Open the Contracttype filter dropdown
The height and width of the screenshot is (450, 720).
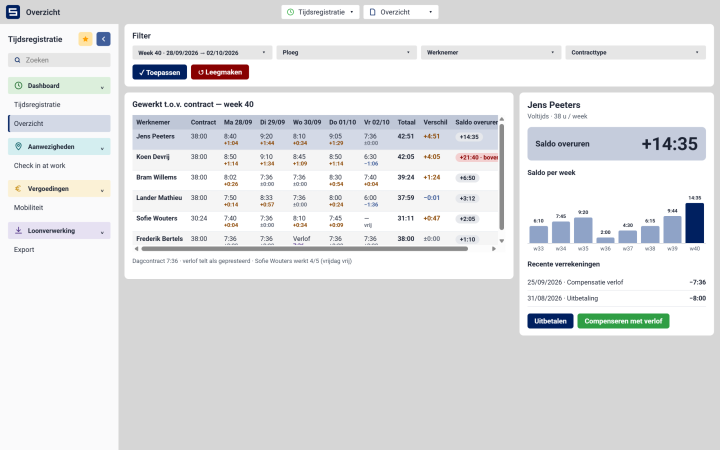pyautogui.click(x=635, y=52)
